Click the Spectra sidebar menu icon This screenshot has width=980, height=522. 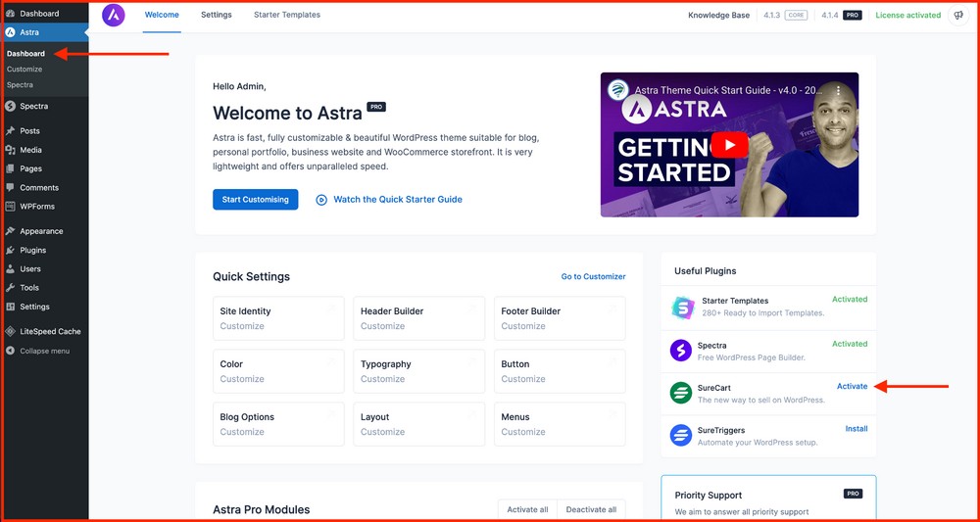coord(10,106)
